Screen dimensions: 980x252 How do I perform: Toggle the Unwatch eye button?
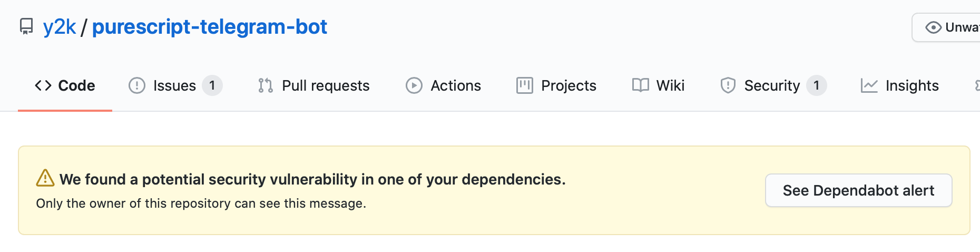(x=946, y=27)
